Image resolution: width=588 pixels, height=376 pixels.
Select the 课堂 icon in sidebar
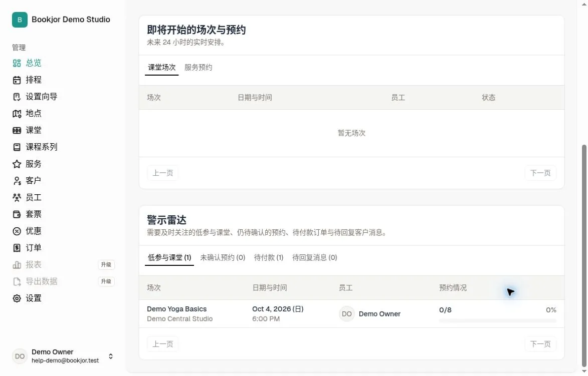tap(17, 130)
